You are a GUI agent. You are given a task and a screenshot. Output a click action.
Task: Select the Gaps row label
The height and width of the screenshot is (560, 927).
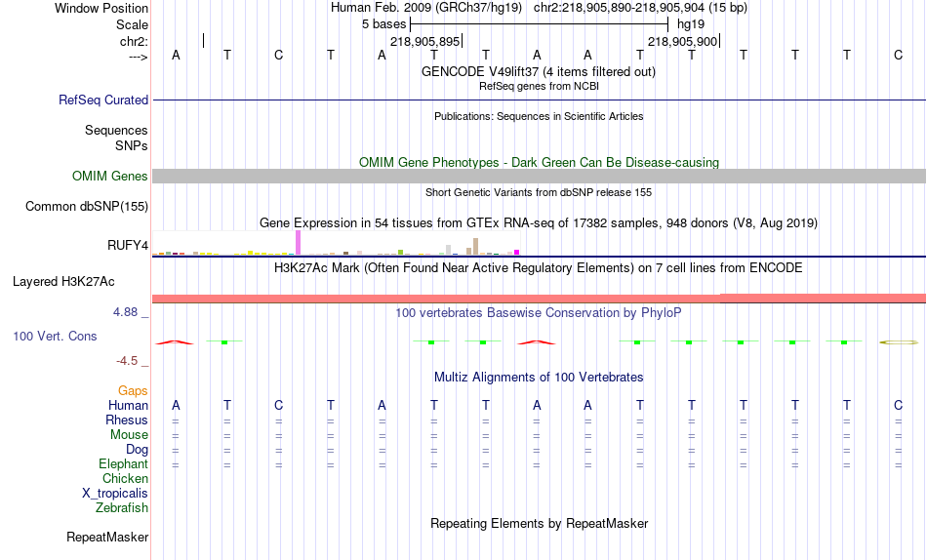click(133, 391)
